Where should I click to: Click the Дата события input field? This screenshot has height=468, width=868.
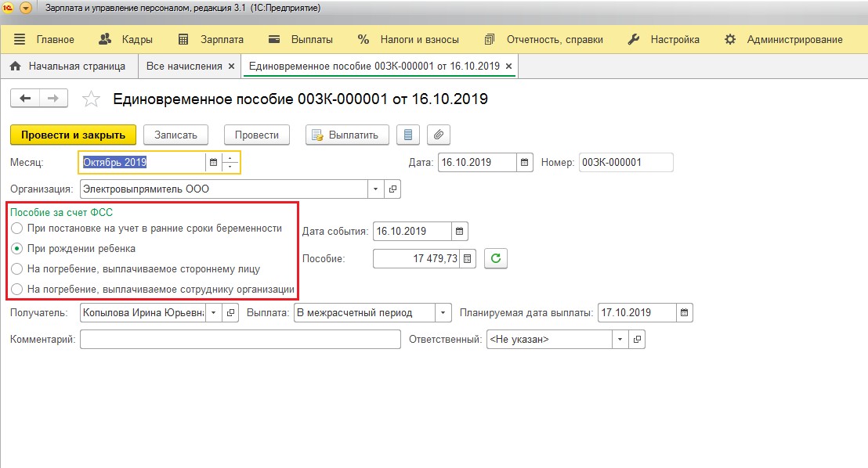tap(412, 231)
